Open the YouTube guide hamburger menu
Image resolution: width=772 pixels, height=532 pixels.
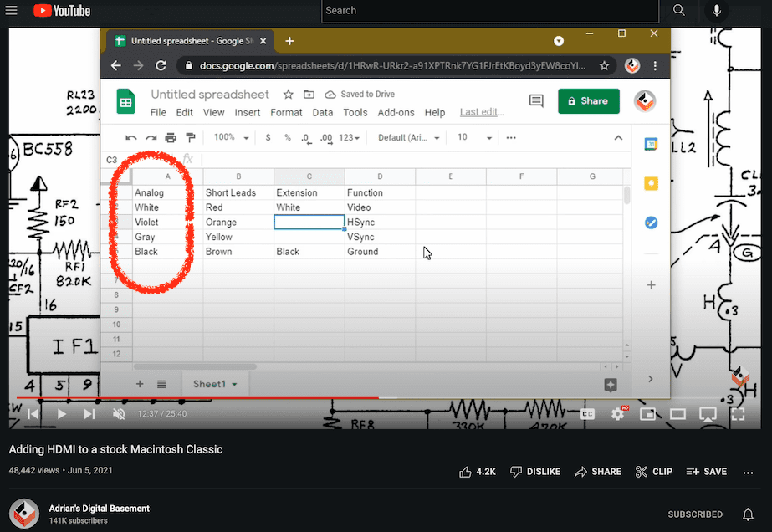(12, 10)
